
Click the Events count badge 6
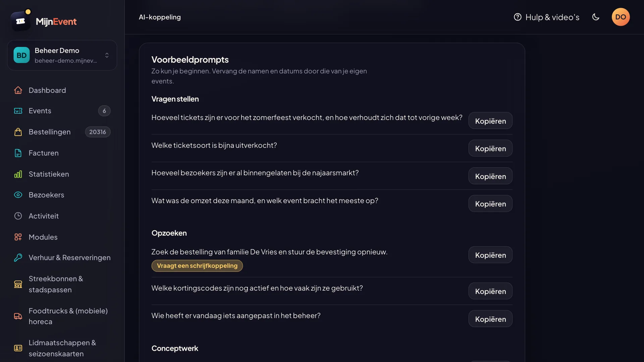coord(104,111)
